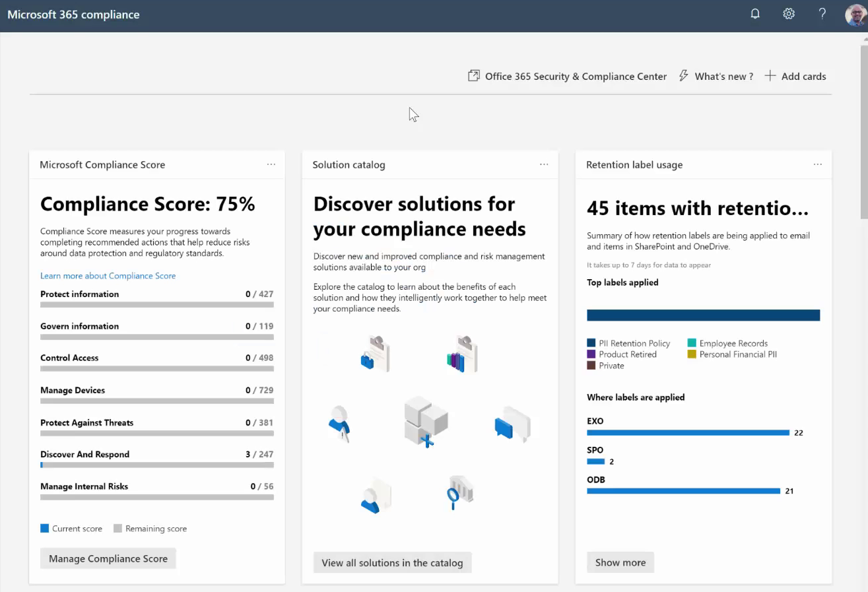Click the Microsoft Compliance Score card title

[x=102, y=165]
